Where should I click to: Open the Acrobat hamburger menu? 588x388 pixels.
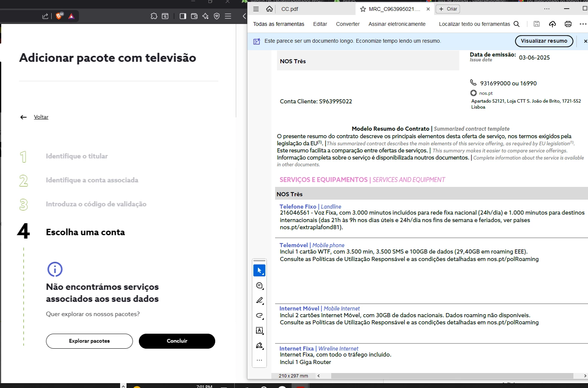[x=256, y=9]
